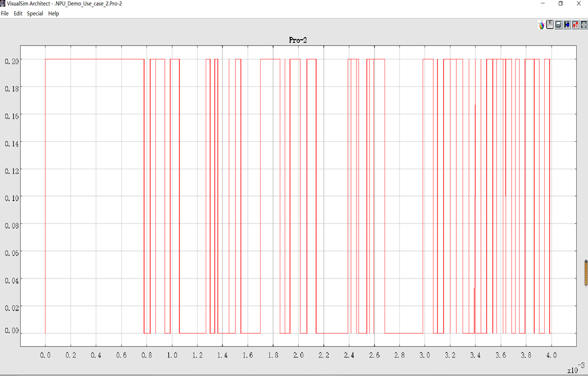The height and width of the screenshot is (376, 588).
Task: Click the x10 exponent axis label
Action: (x=573, y=369)
